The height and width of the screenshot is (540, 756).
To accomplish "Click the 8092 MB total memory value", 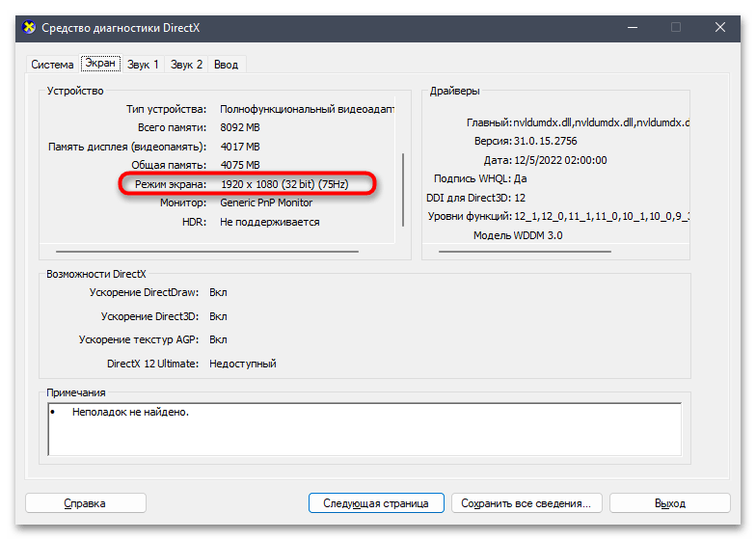I will 239,127.
